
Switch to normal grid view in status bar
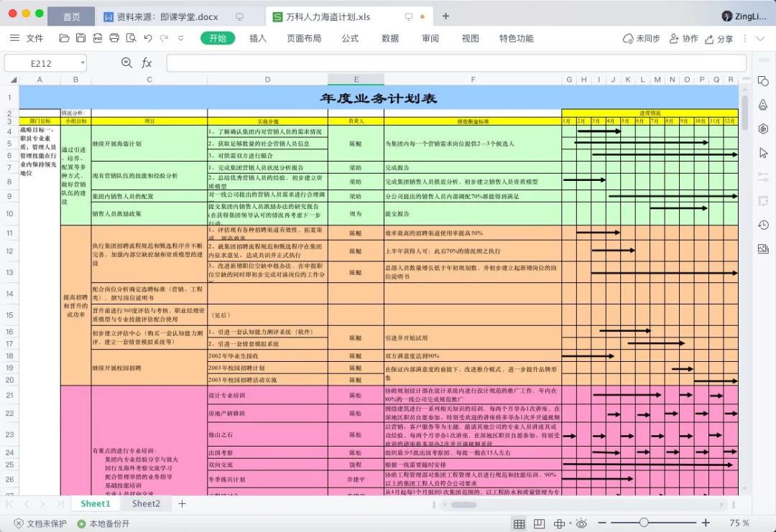(x=519, y=523)
